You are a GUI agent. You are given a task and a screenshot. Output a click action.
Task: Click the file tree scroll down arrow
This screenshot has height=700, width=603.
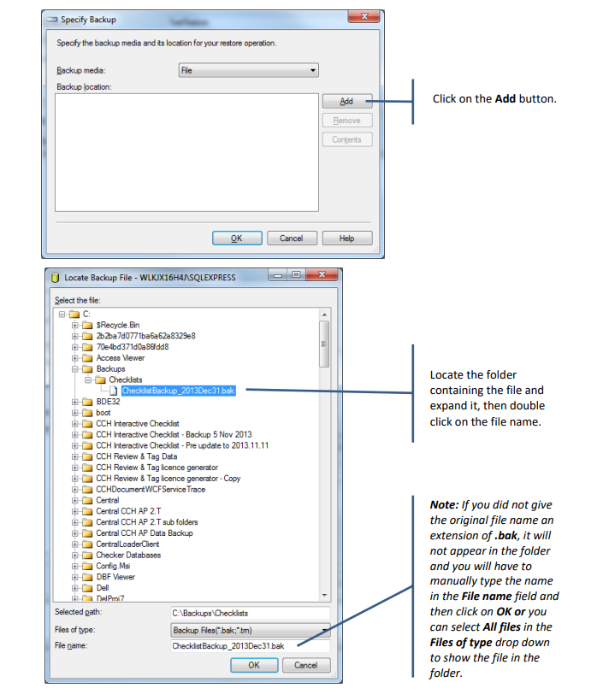(325, 596)
